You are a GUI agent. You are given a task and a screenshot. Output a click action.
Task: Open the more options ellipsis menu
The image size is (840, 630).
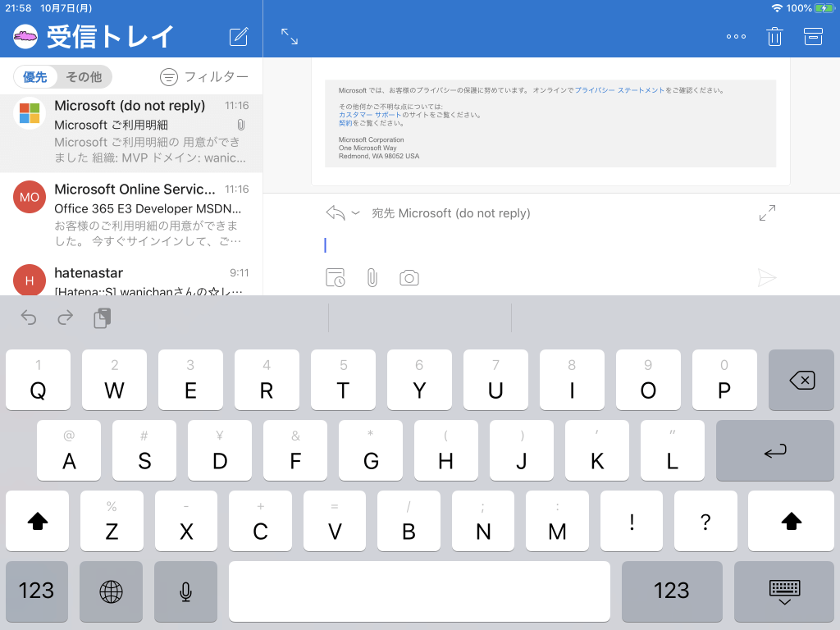point(736,36)
